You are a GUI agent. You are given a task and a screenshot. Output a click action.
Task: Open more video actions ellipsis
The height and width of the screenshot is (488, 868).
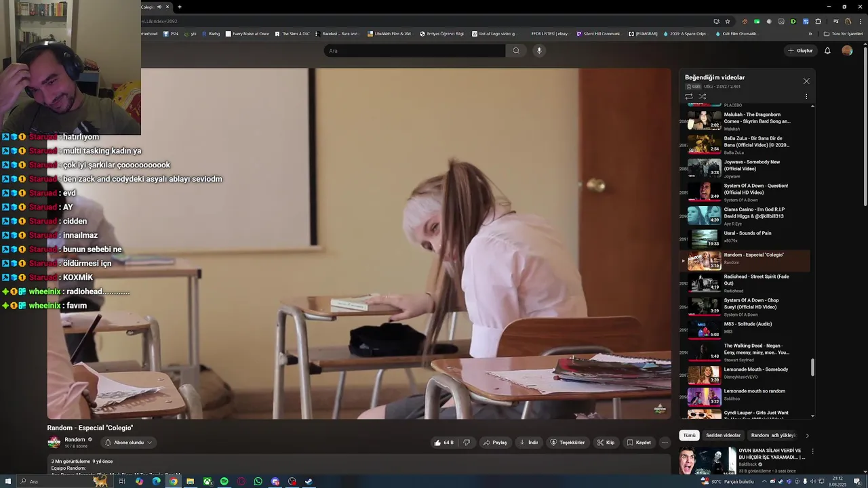click(665, 443)
